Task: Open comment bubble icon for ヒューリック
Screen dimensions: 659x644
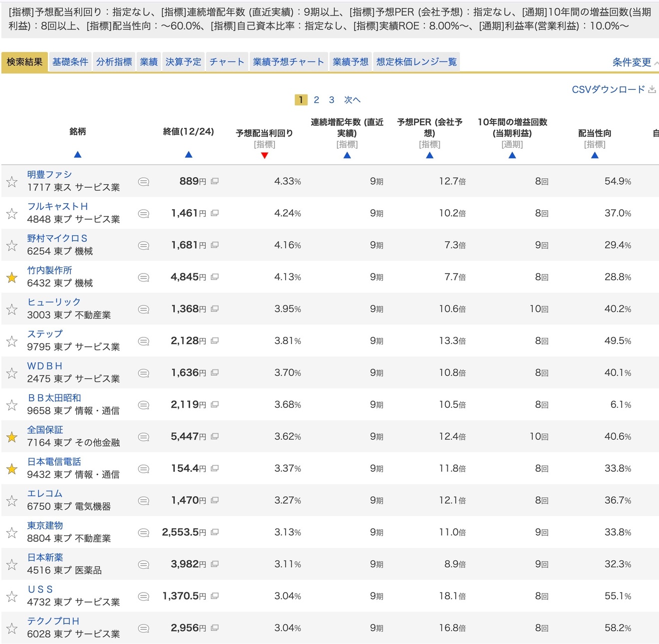Action: click(144, 310)
